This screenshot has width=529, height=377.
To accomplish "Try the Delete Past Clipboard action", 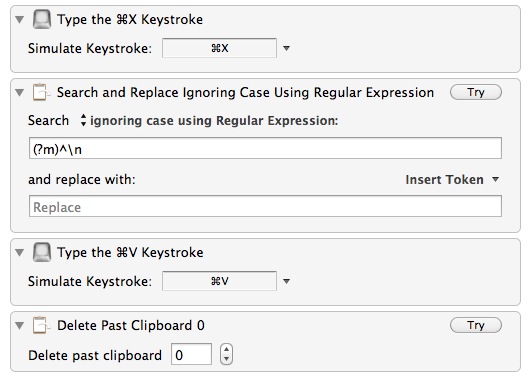I will point(476,325).
